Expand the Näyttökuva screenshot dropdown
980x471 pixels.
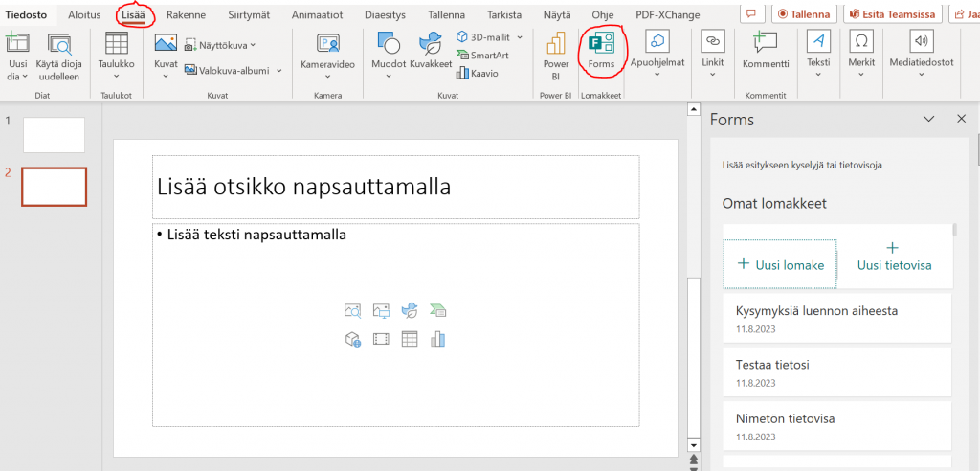click(x=253, y=45)
